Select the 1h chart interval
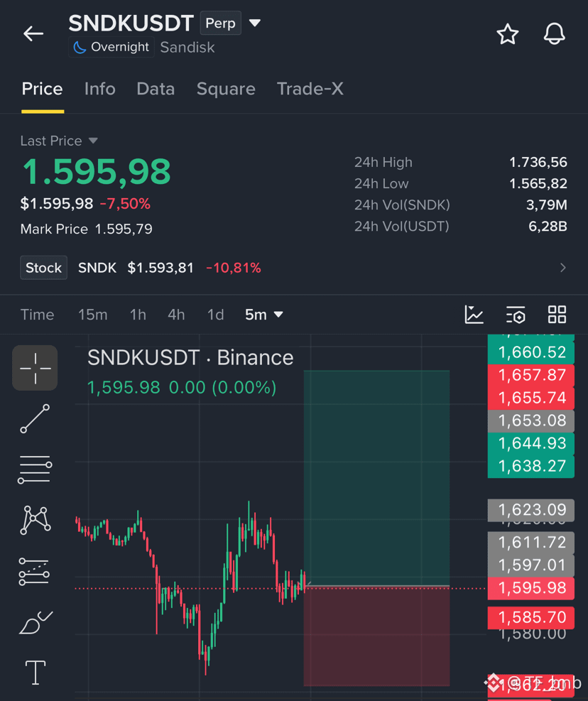Screen dimensions: 588x701 [x=138, y=315]
